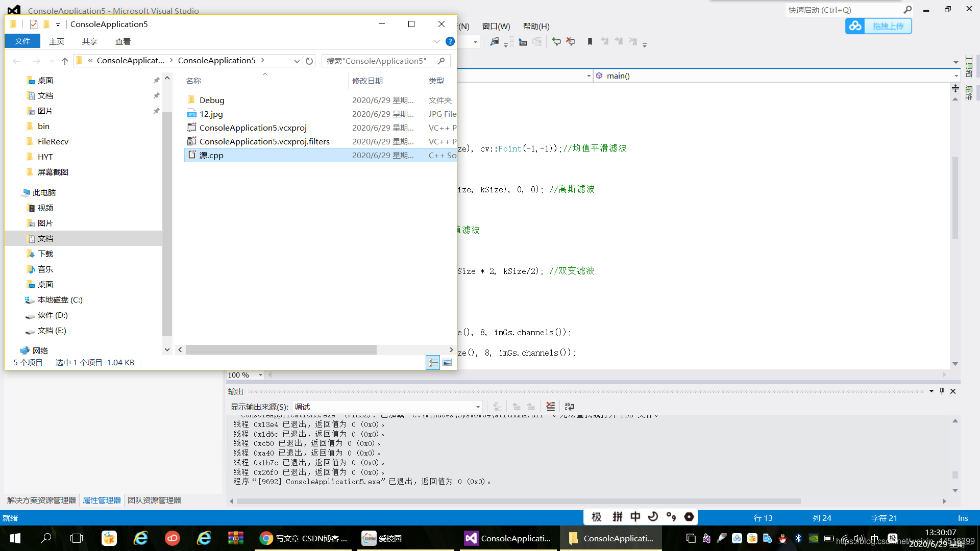Open the editor zoom 100 % dropdown
The image size is (980, 551).
click(260, 375)
